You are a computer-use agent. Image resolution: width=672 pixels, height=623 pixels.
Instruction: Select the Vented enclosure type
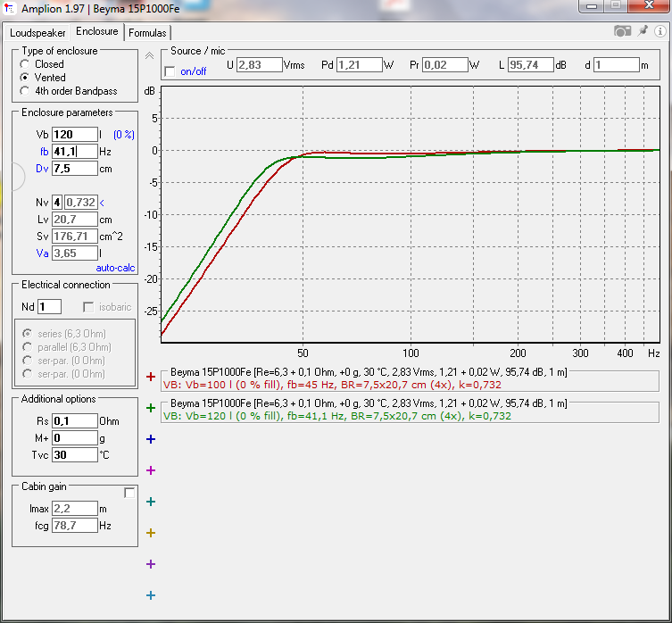click(x=25, y=78)
